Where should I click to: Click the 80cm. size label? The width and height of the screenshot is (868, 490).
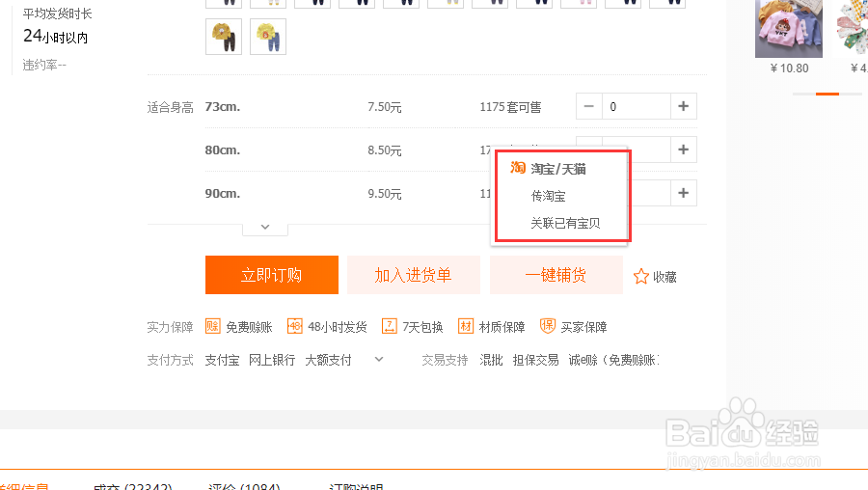[x=223, y=150]
